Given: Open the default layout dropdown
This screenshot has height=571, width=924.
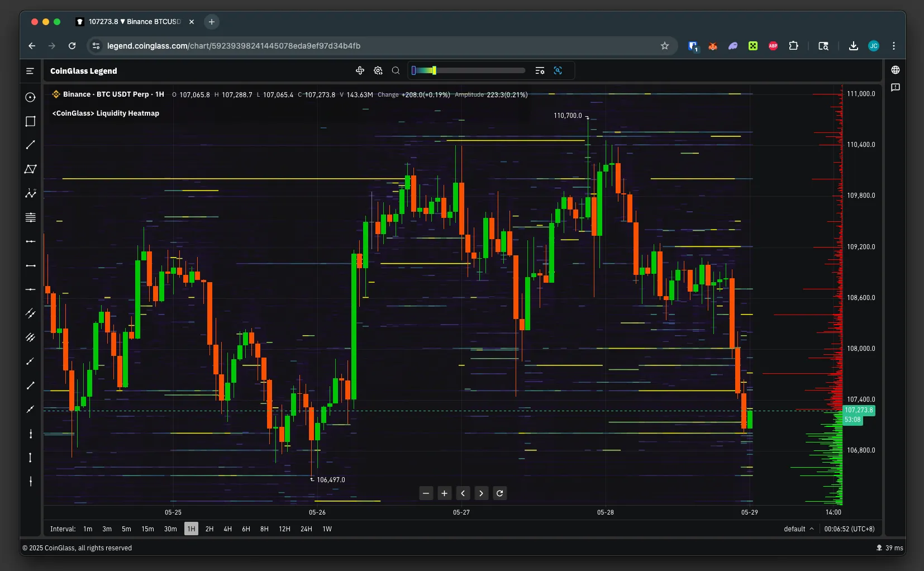Looking at the screenshot, I should [x=798, y=529].
